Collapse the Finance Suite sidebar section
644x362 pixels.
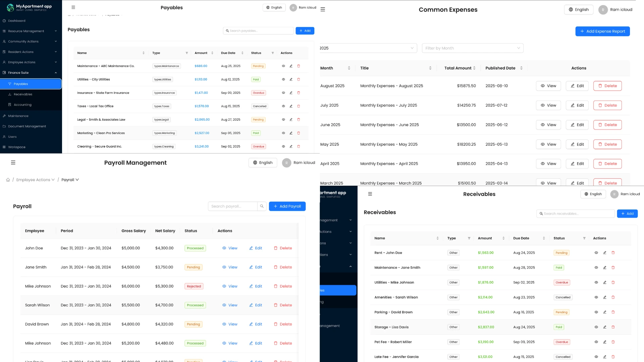point(31,73)
